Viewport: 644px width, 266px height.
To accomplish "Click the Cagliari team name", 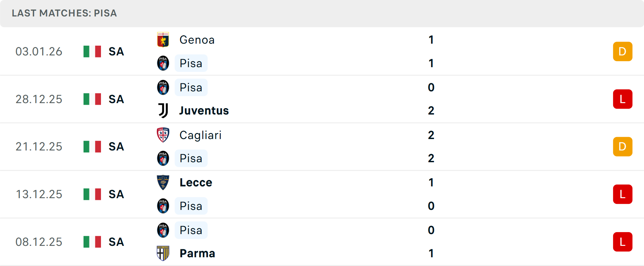I will coord(200,135).
